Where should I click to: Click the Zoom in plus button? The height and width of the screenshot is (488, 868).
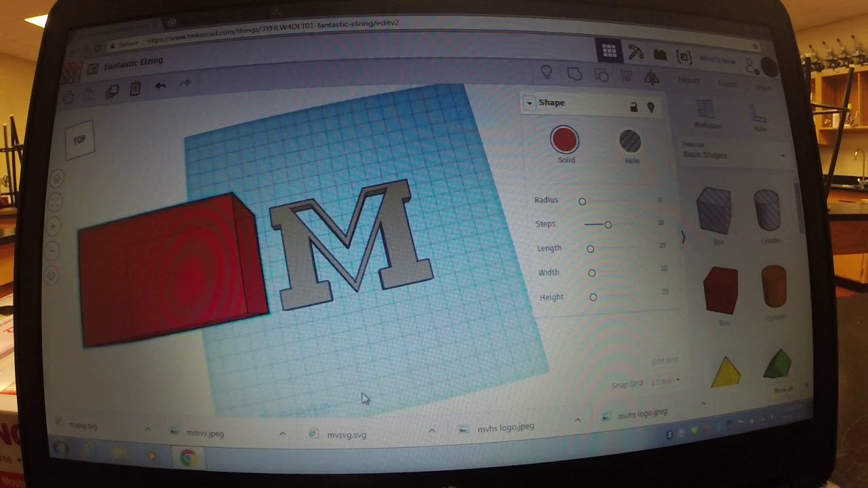pyautogui.click(x=54, y=226)
